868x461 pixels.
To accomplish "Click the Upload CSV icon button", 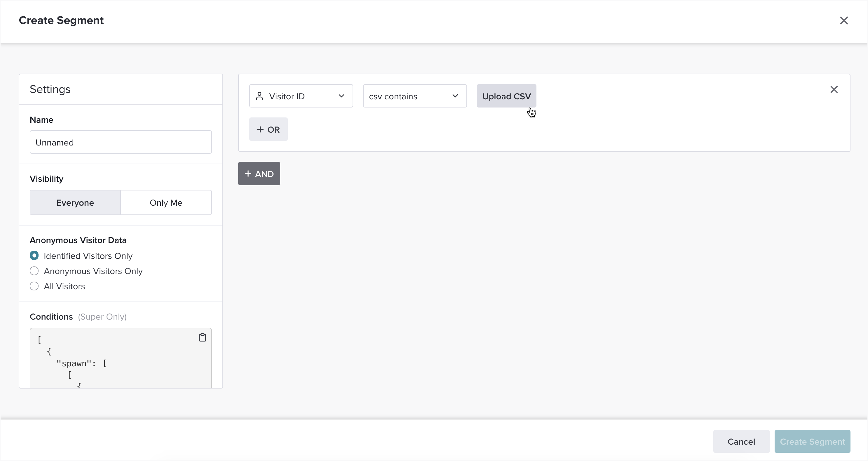I will (506, 96).
